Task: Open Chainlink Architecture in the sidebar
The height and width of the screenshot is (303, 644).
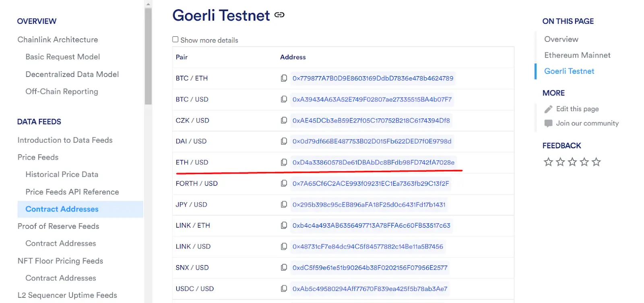Action: (x=58, y=39)
